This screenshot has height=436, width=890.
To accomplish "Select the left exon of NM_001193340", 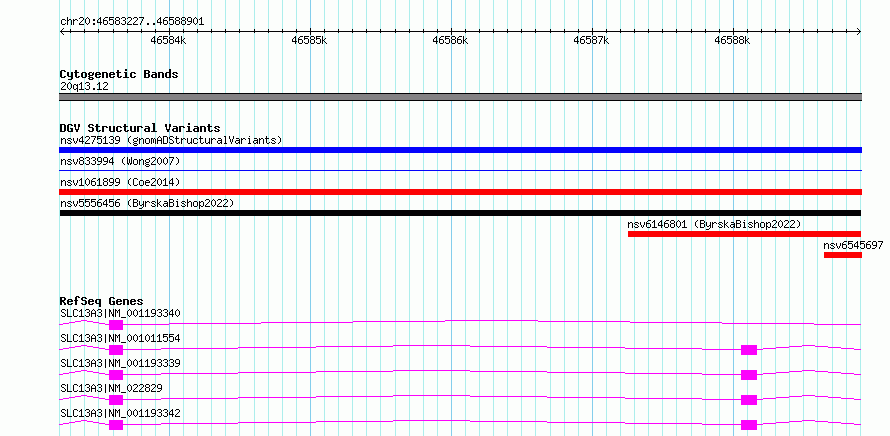I will coord(116,325).
